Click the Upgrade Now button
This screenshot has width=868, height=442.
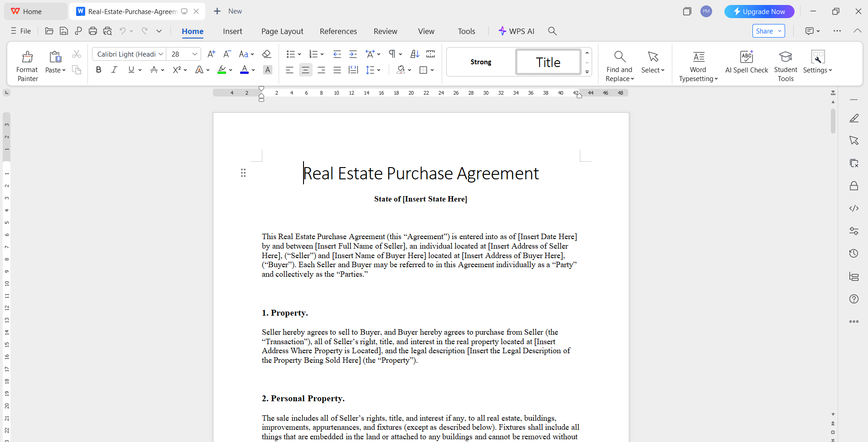click(759, 11)
